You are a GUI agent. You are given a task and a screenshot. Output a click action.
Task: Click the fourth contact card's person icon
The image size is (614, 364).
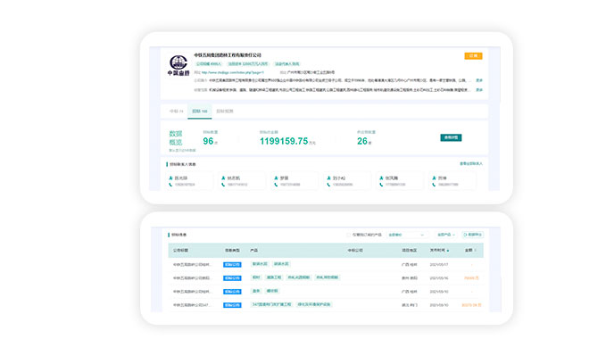click(328, 178)
